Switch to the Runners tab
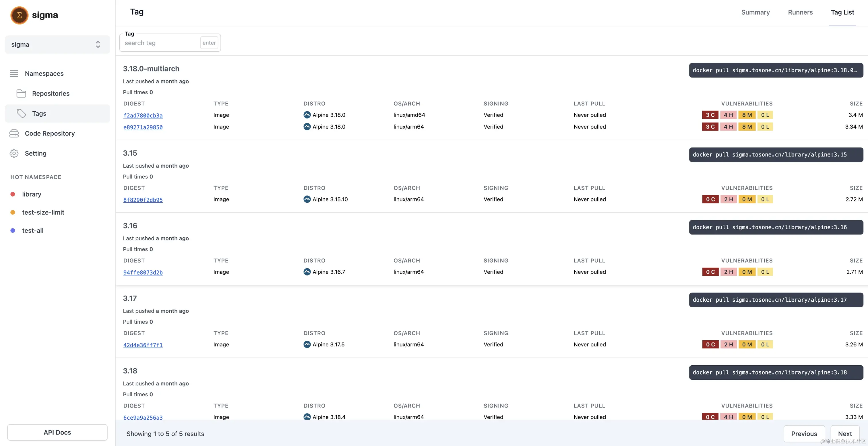This screenshot has height=446, width=868. (800, 12)
